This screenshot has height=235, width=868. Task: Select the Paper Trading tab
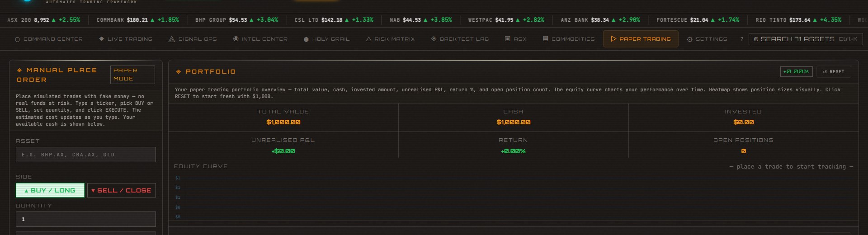click(x=641, y=39)
